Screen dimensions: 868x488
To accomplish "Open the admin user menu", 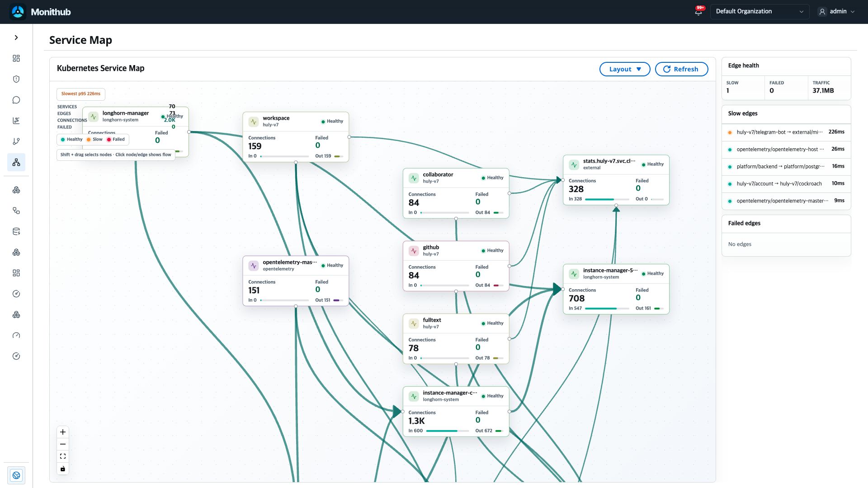I will point(837,12).
